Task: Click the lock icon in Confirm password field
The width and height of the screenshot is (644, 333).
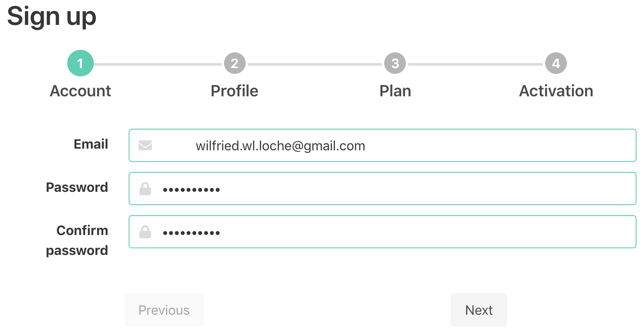Action: [145, 232]
